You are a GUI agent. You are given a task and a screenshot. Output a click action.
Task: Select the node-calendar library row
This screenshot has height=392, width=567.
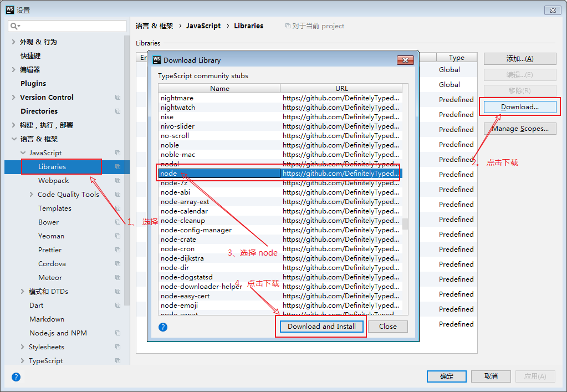[280, 211]
